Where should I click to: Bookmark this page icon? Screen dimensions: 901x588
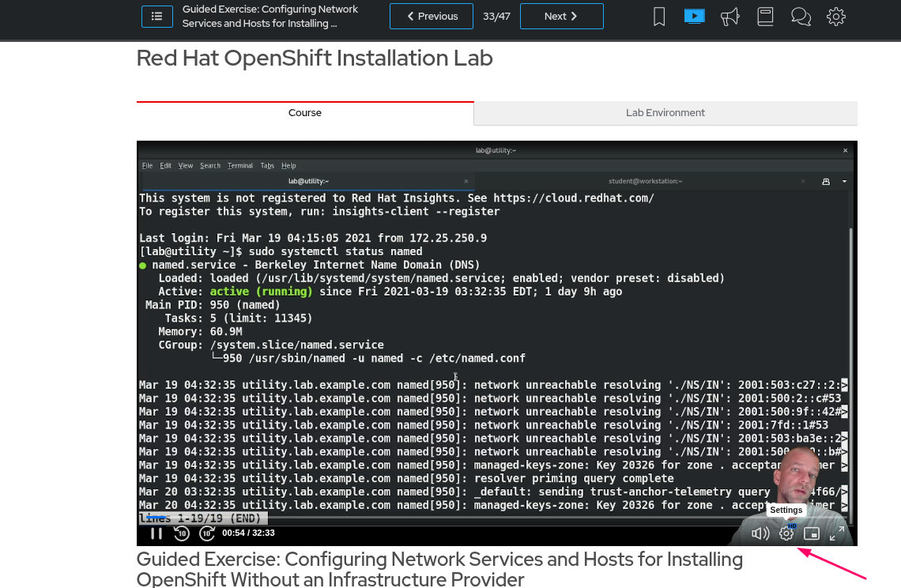[659, 16]
